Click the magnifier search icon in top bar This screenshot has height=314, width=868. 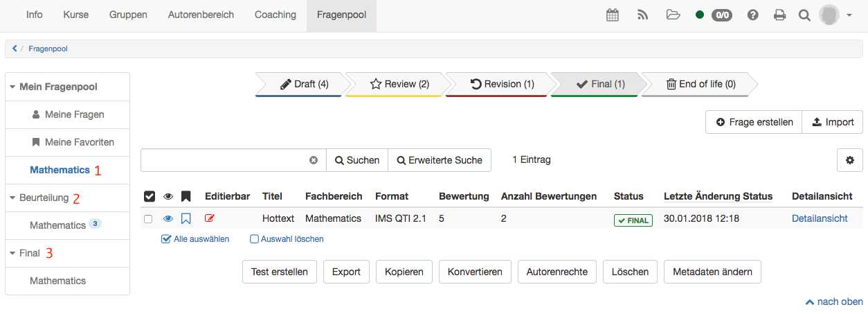click(804, 15)
